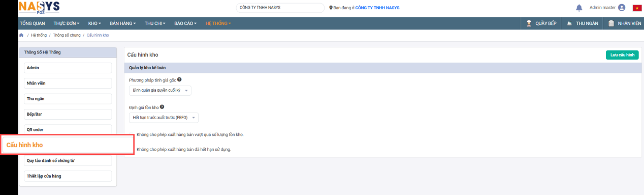Click label Không cho phép xuất hàng bán đã hết hạn sử dụng
Image resolution: width=644 pixels, height=195 pixels.
tap(183, 149)
